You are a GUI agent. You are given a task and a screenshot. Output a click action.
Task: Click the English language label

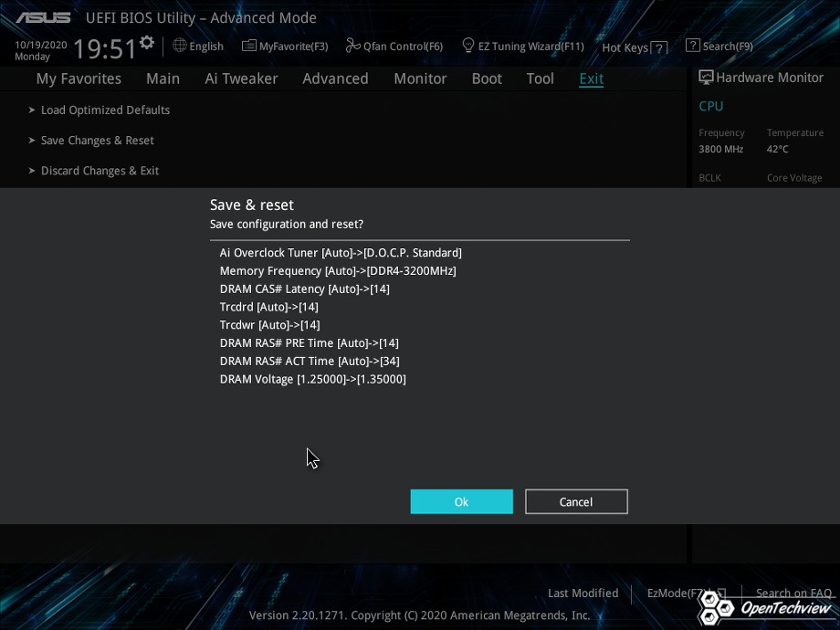206,47
